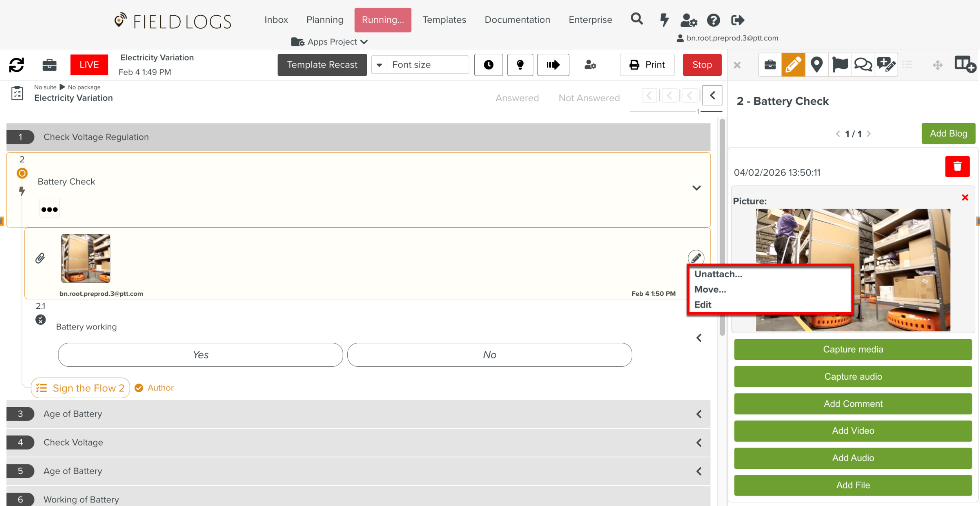The width and height of the screenshot is (980, 506).
Task: Open the lightbulb hints icon
Action: 520,65
